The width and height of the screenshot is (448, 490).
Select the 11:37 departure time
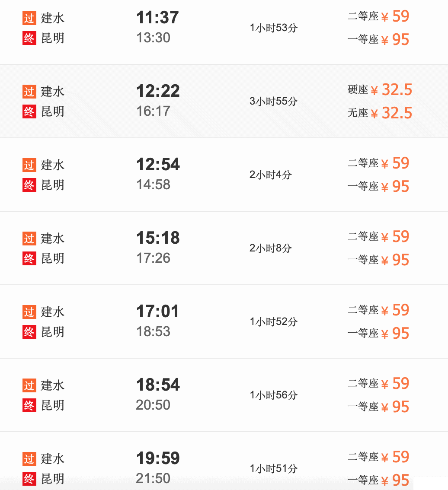point(157,17)
